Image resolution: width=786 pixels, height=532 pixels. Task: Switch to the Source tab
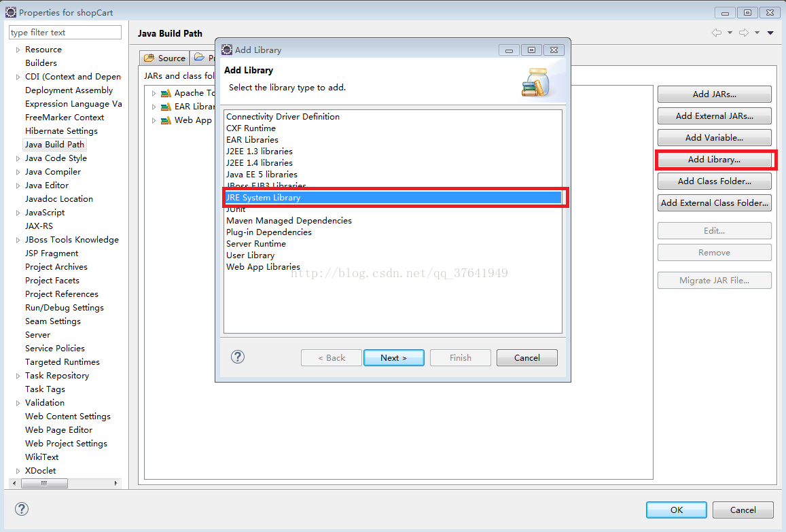click(x=165, y=58)
